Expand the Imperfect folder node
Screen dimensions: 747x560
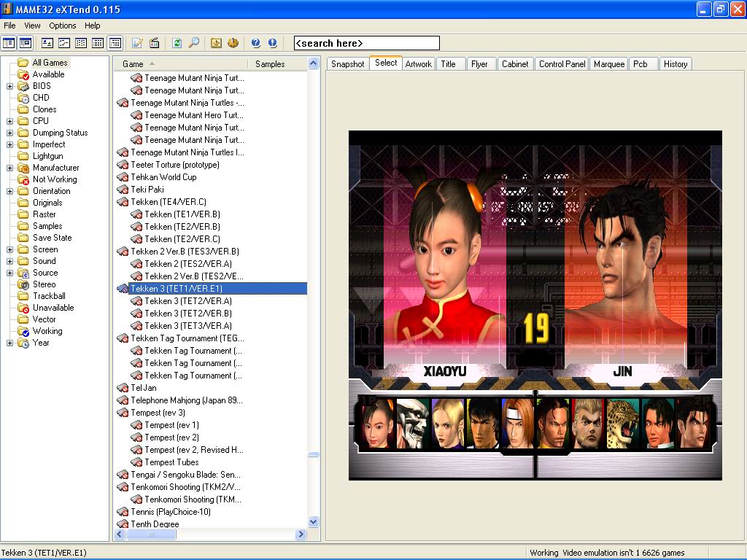(x=9, y=144)
